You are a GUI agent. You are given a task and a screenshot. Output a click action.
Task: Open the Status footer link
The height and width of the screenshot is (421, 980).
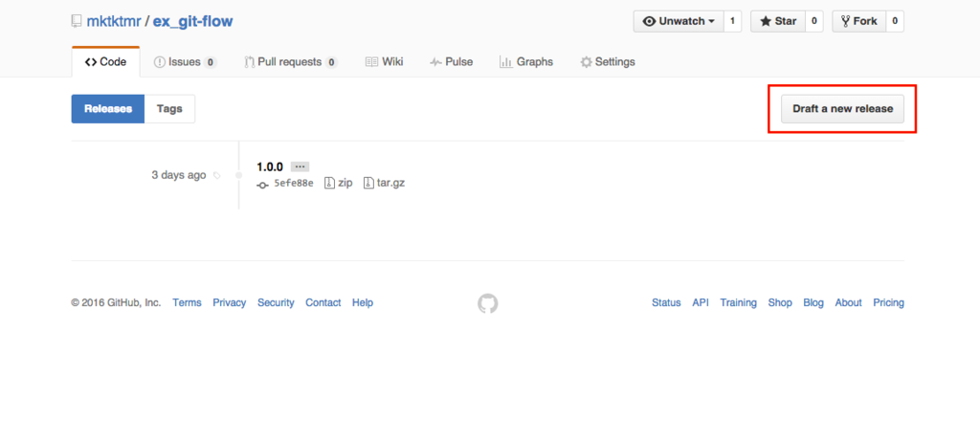point(666,302)
